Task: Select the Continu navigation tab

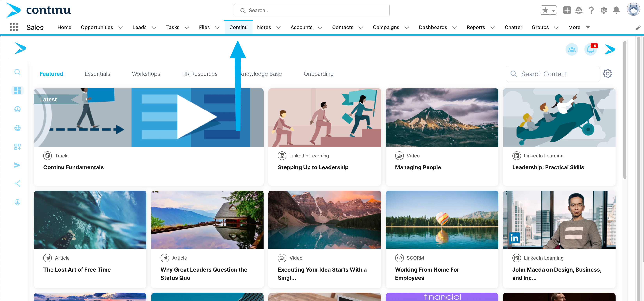Action: click(238, 27)
